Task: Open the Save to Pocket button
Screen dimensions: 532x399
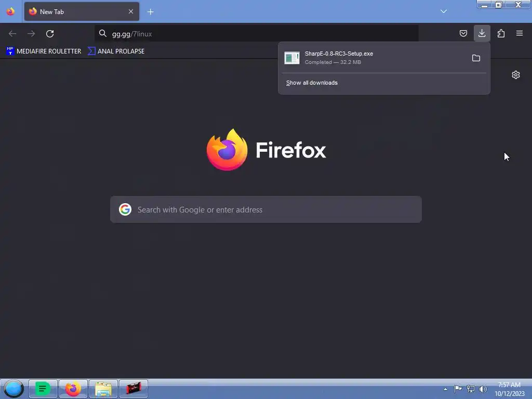Action: pyautogui.click(x=463, y=33)
